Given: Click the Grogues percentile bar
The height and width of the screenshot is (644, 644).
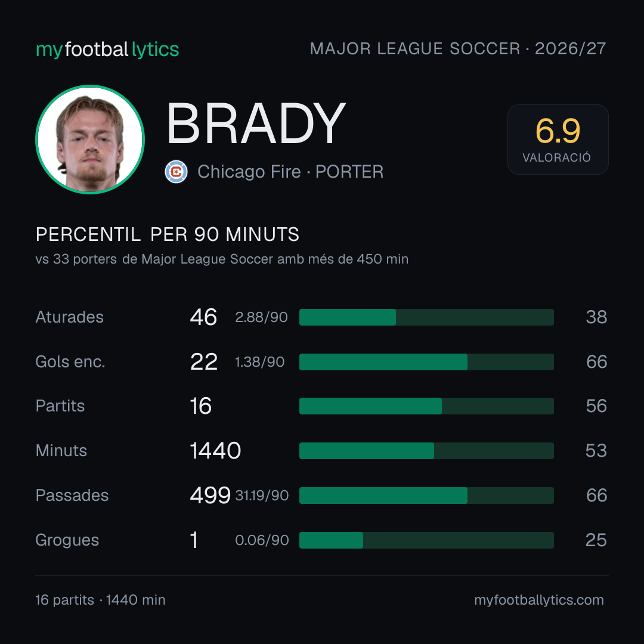Looking at the screenshot, I should [x=426, y=540].
